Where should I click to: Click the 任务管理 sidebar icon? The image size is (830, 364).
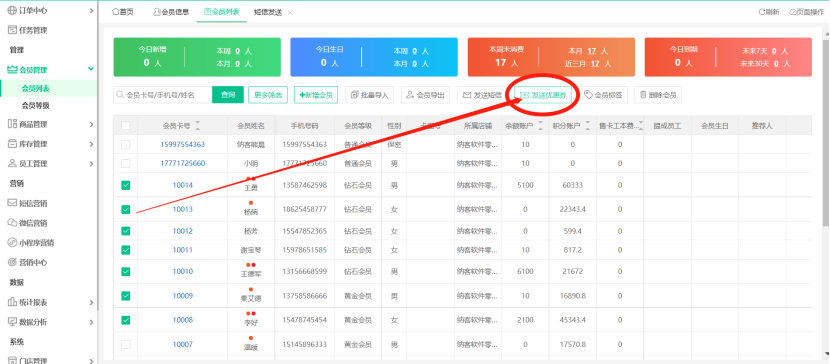click(12, 30)
